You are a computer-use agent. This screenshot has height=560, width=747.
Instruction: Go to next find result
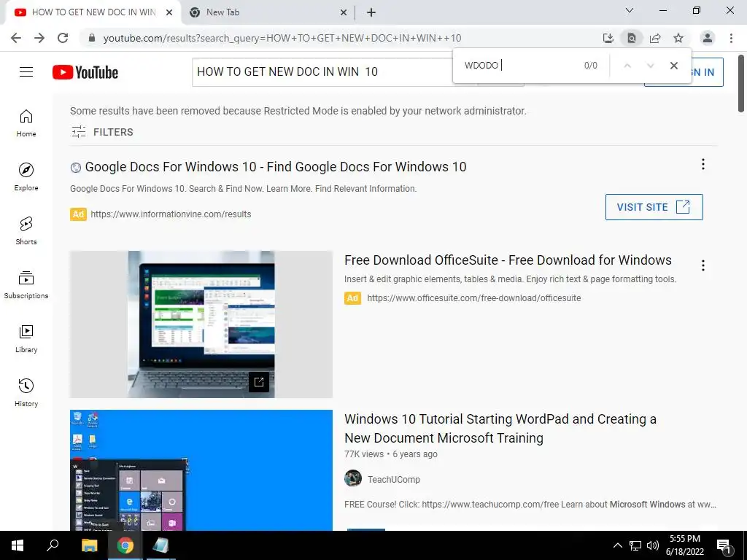[650, 66]
